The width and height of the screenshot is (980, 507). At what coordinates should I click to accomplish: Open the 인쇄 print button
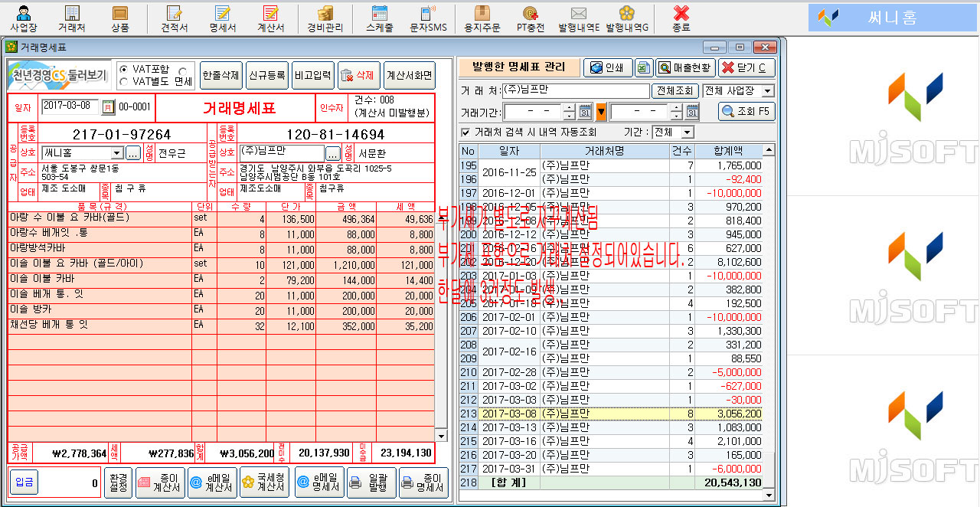[x=608, y=68]
